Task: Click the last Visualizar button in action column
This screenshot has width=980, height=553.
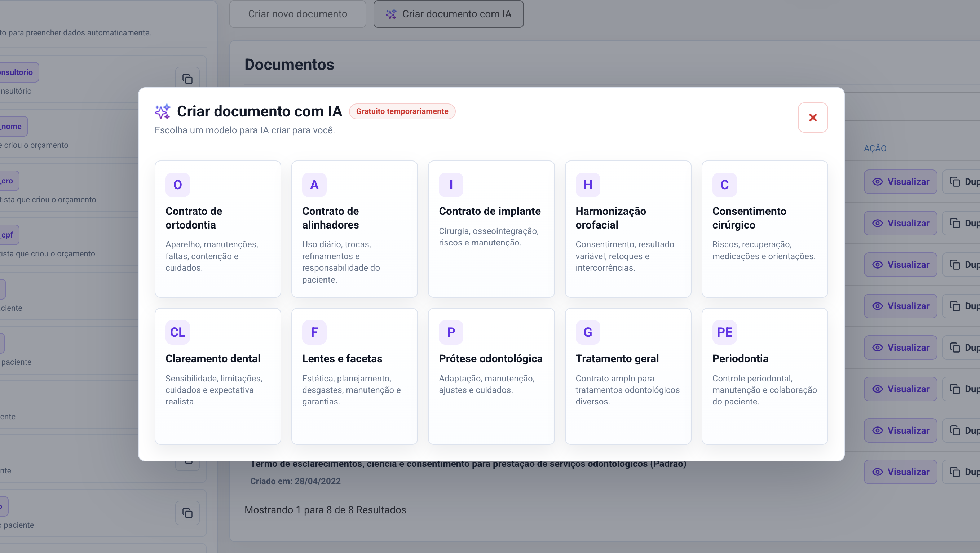Action: coord(900,472)
